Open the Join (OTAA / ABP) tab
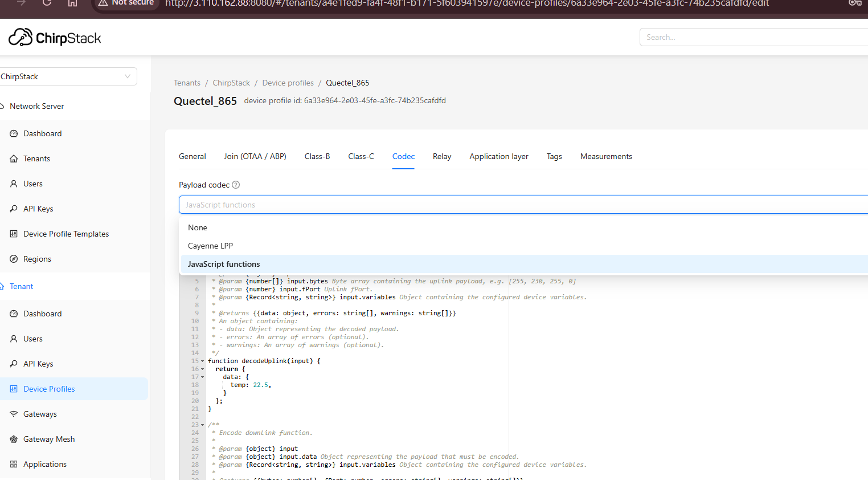This screenshot has height=480, width=868. [x=255, y=156]
